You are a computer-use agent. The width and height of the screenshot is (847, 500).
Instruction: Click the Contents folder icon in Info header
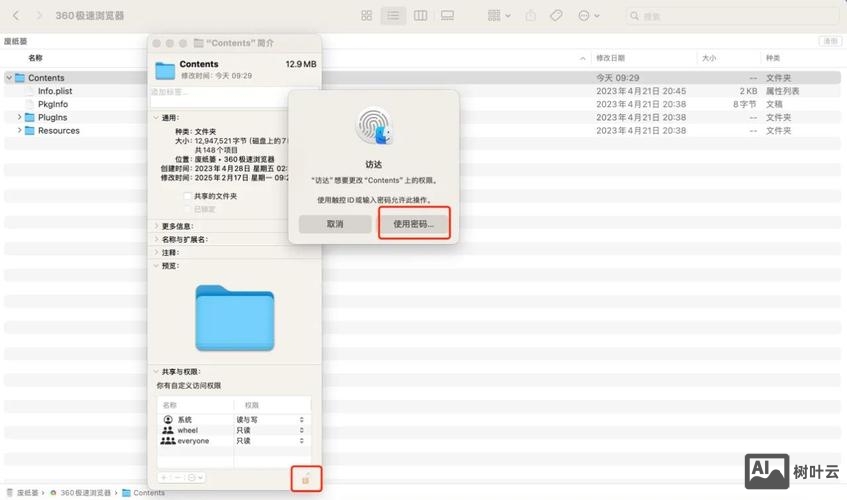point(165,70)
